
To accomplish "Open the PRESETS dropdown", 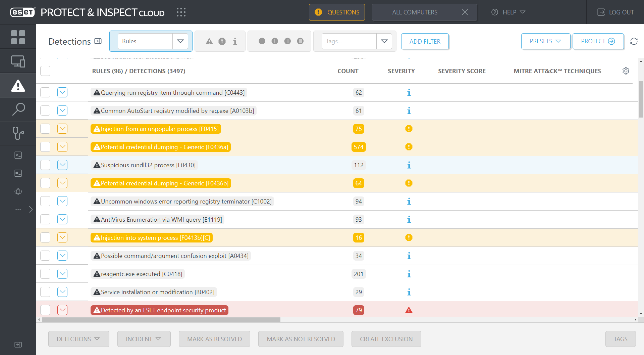I will [x=545, y=41].
